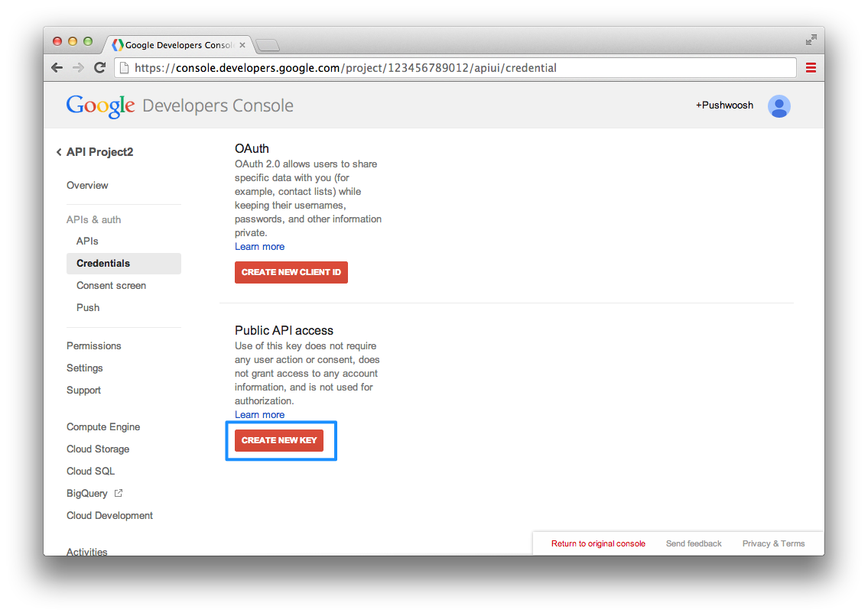Viewport: 868px width, 616px height.
Task: Click Return to original console
Action: tap(598, 543)
